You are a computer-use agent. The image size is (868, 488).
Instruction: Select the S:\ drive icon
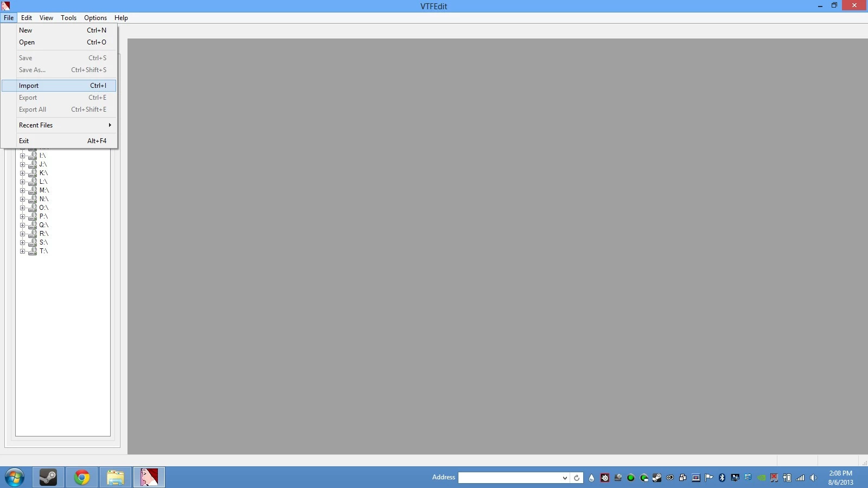33,242
